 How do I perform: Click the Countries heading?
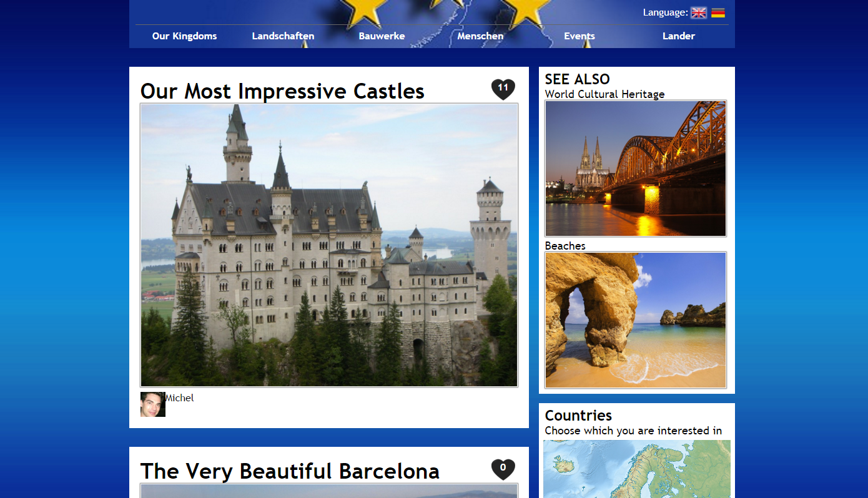click(578, 416)
